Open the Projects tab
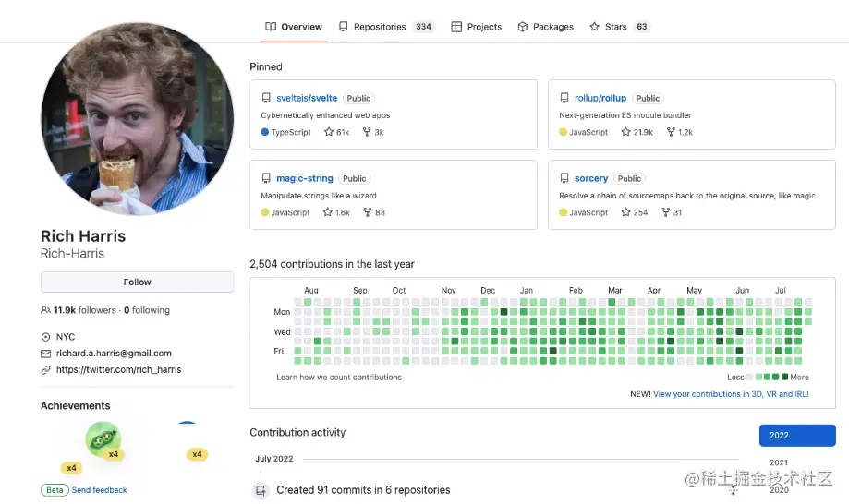 point(476,27)
